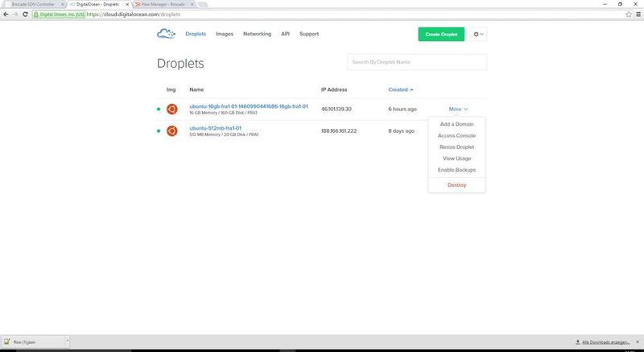Click the Create Droplet button
Viewport: 644px width, 352px height.
[441, 34]
